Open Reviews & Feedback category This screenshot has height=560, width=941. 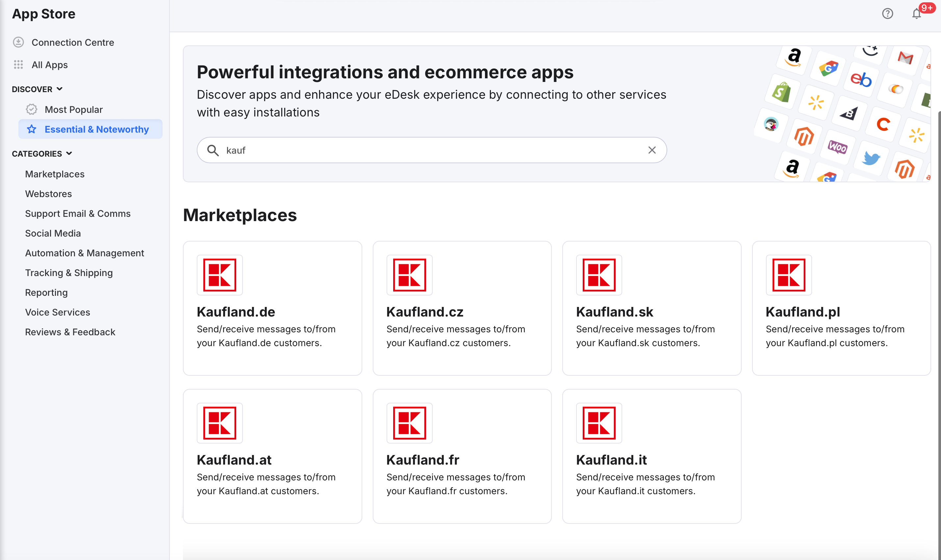click(70, 332)
